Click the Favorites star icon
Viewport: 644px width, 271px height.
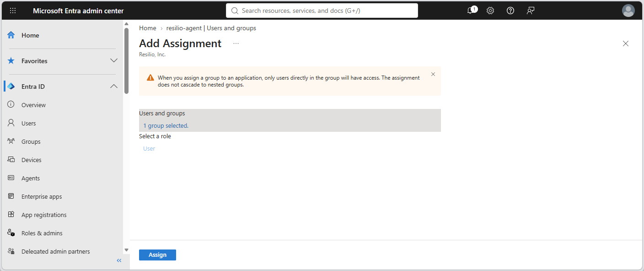tap(11, 61)
